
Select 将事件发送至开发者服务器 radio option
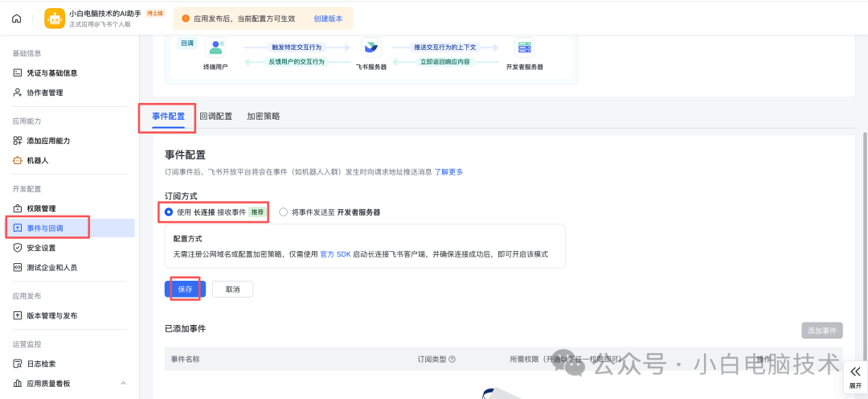click(x=284, y=212)
